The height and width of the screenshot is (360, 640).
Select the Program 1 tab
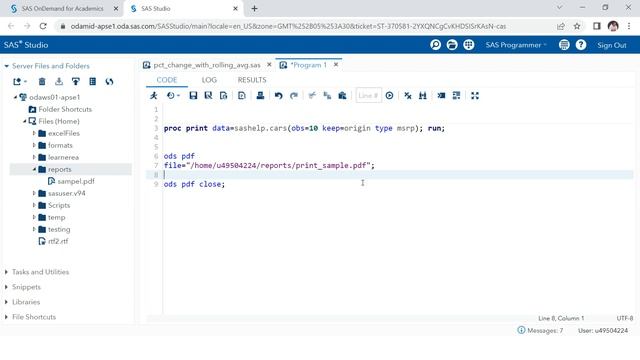pos(309,65)
